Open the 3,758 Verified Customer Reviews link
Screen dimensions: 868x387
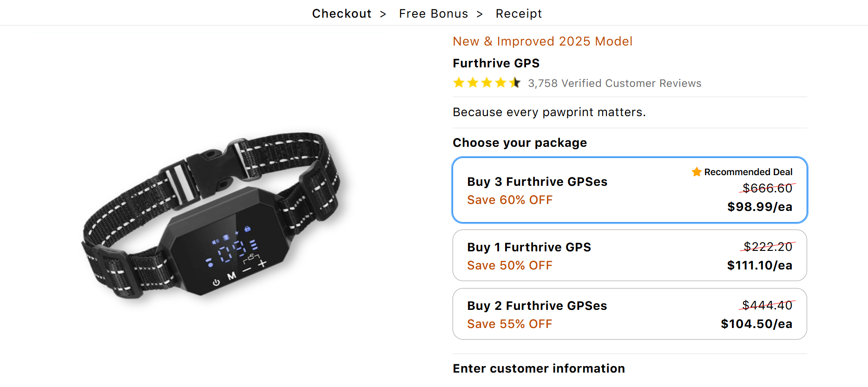614,83
